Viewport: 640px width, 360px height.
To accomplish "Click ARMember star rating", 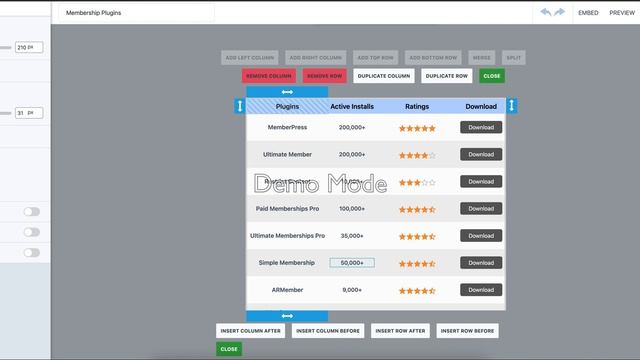I will point(417,291).
